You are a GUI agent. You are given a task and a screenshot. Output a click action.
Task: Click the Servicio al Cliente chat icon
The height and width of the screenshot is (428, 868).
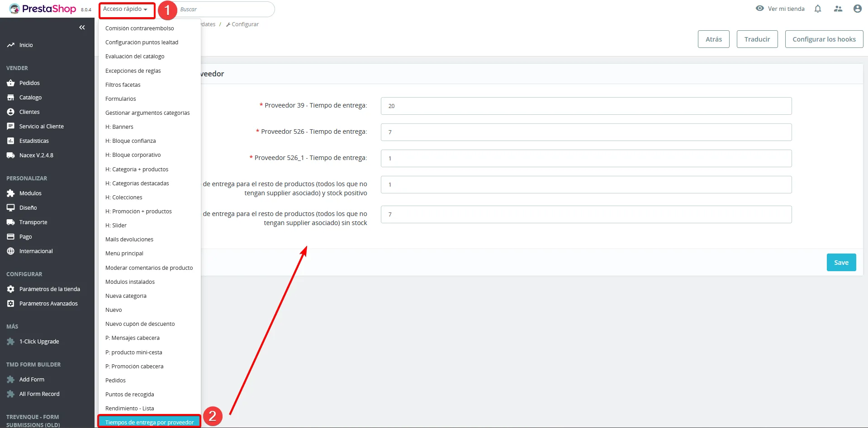coord(11,127)
